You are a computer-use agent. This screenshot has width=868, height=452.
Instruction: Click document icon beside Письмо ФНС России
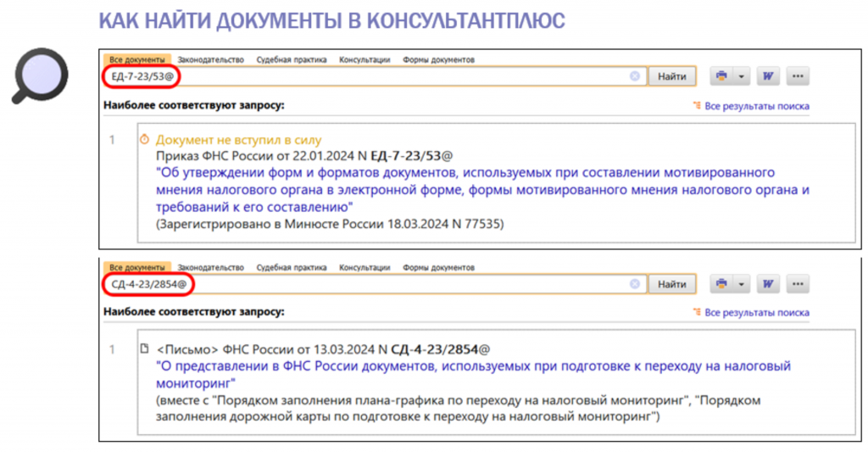tap(144, 349)
